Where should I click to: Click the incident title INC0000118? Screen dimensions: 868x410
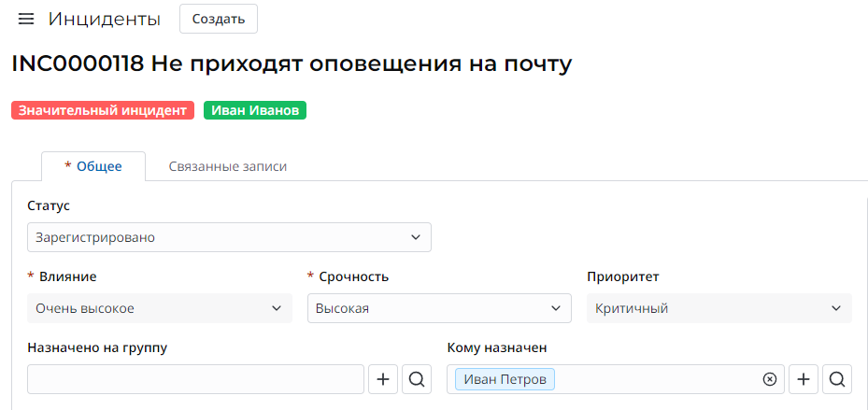pyautogui.click(x=291, y=64)
